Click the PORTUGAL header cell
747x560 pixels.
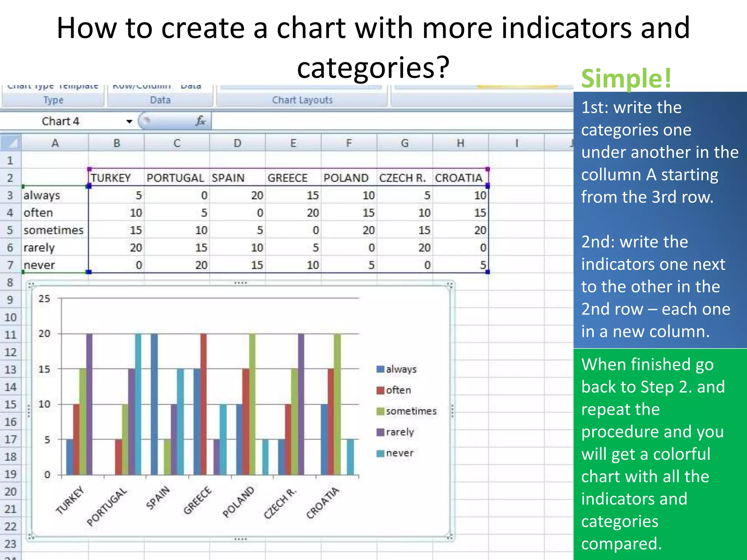click(x=177, y=178)
